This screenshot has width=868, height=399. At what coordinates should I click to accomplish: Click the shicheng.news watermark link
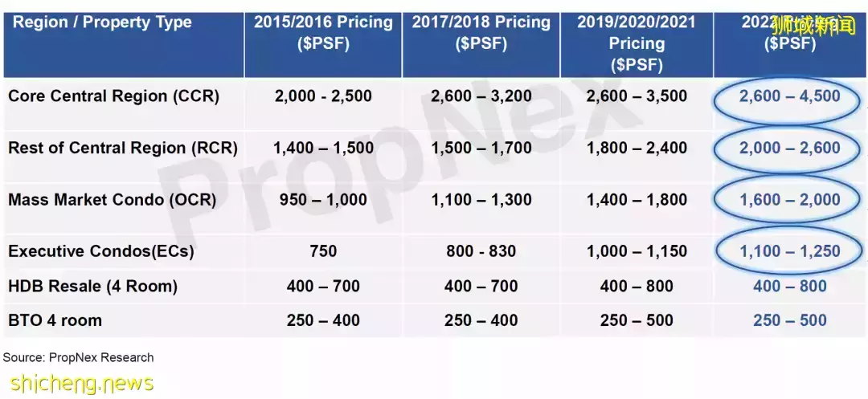point(77,383)
